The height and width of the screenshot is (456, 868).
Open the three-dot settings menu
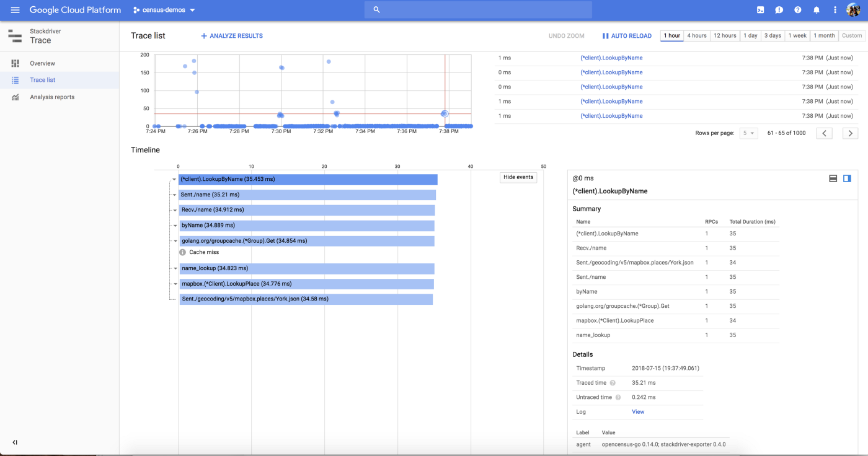835,10
